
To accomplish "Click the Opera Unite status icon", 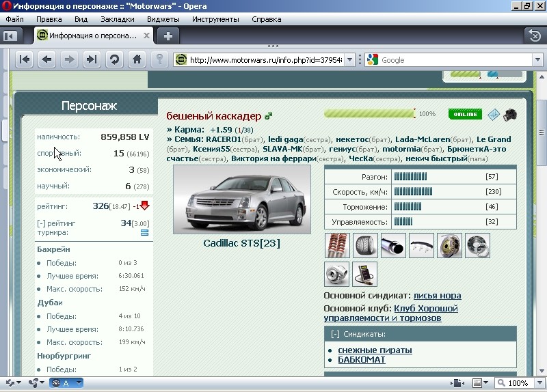I will pyautogui.click(x=36, y=383).
